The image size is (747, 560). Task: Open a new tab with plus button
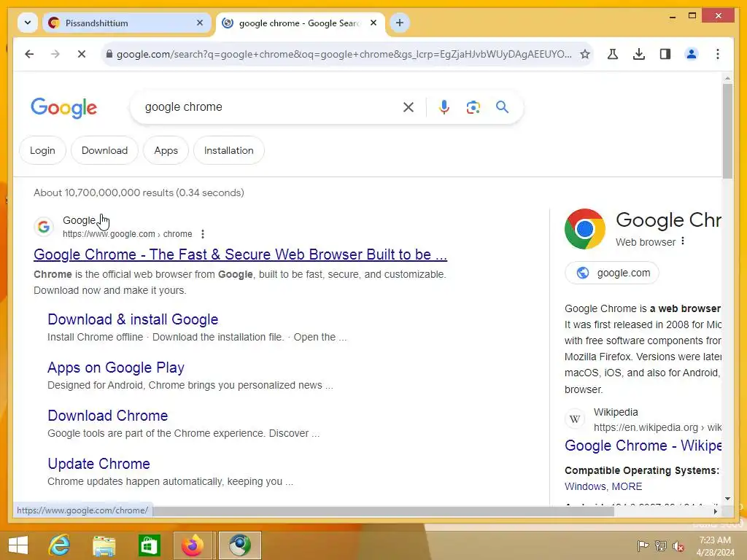400,23
